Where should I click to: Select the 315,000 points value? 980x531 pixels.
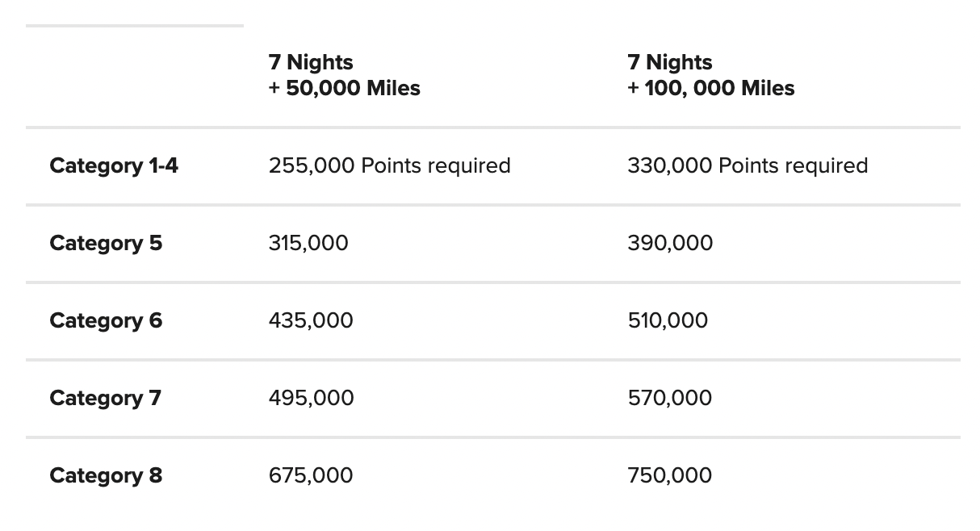click(x=308, y=243)
